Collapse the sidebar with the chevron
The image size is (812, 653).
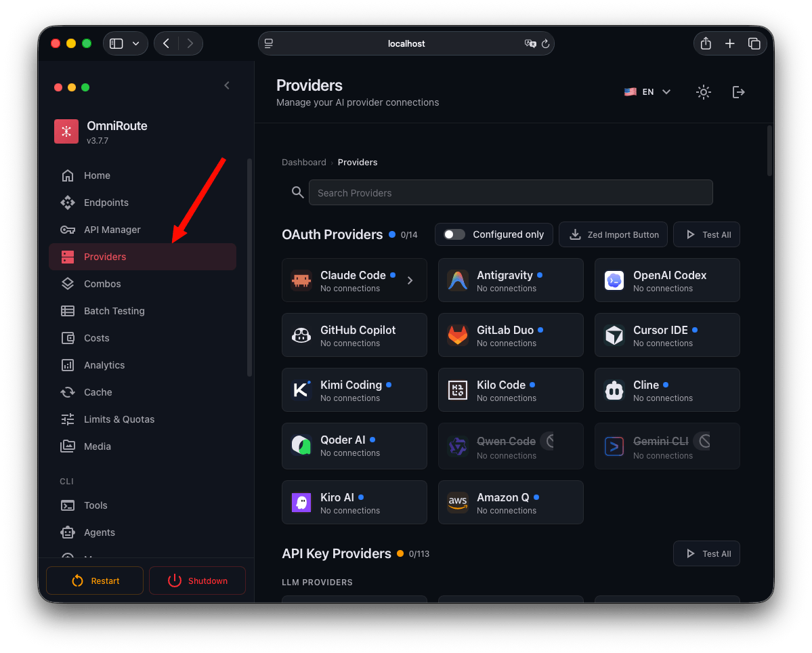[x=227, y=85]
